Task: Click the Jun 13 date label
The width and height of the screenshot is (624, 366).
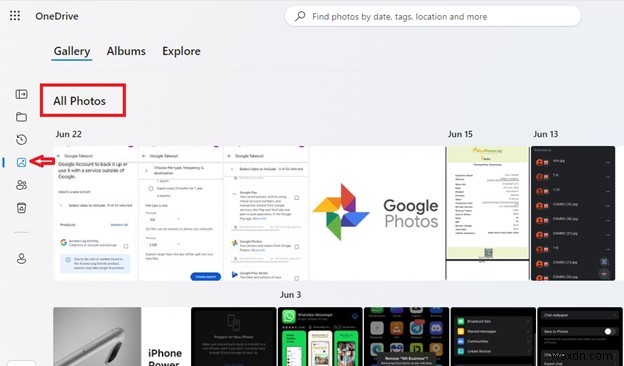Action: (546, 134)
